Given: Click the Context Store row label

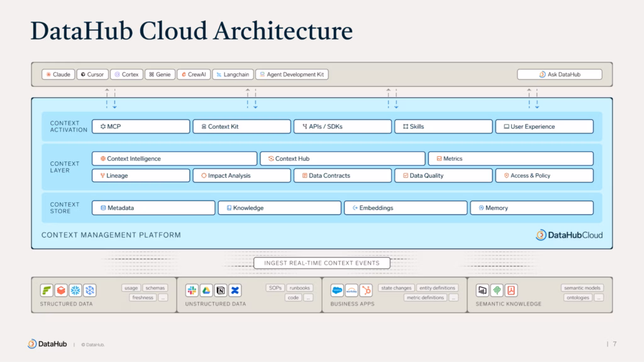Looking at the screenshot, I should [65, 207].
